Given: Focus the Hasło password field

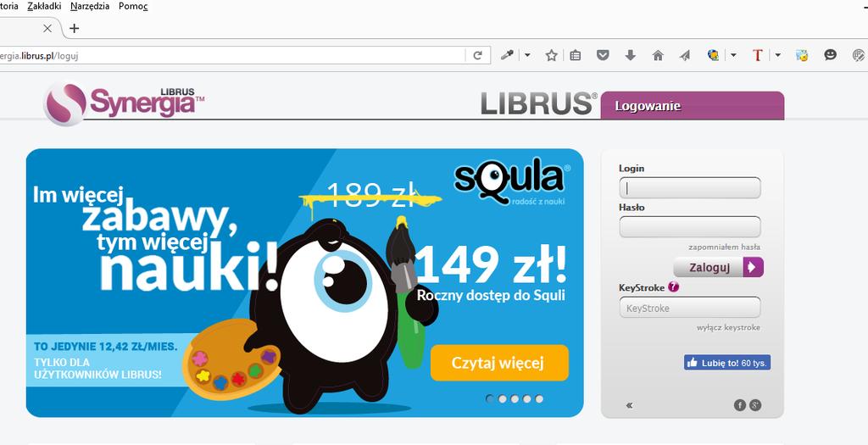Looking at the screenshot, I should click(x=690, y=227).
